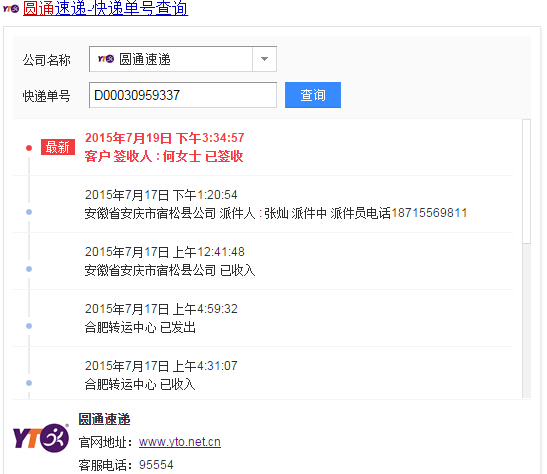Select text 客户 签收人：何女士 已签收
Viewport: 547px width, 474px height.
[x=164, y=156]
